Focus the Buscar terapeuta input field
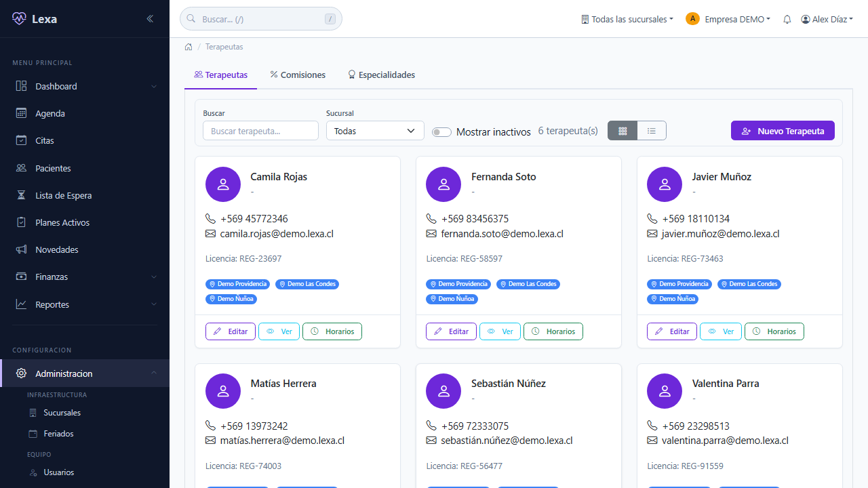This screenshot has height=488, width=868. click(x=260, y=131)
